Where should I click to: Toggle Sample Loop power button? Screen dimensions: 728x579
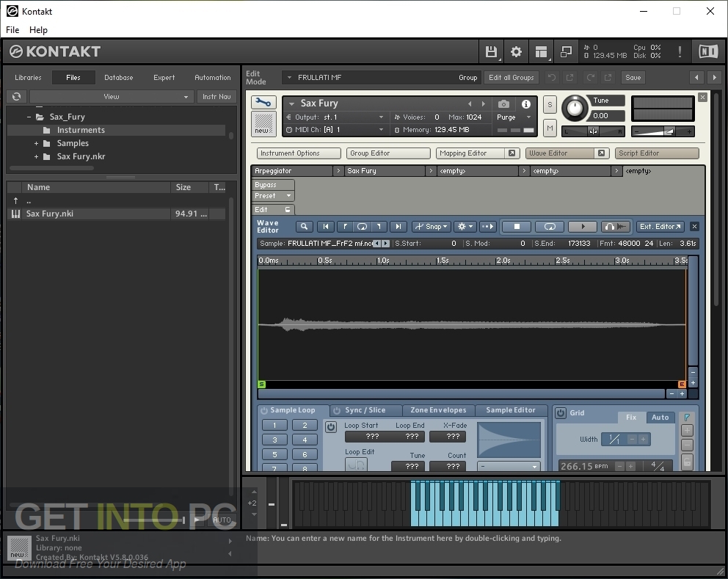(x=264, y=410)
